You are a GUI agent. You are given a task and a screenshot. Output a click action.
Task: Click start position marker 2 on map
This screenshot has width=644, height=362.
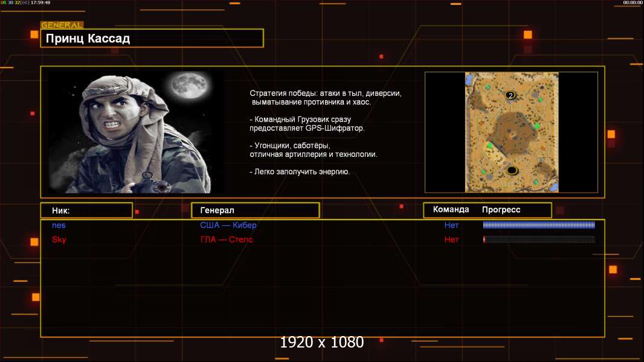pos(510,95)
